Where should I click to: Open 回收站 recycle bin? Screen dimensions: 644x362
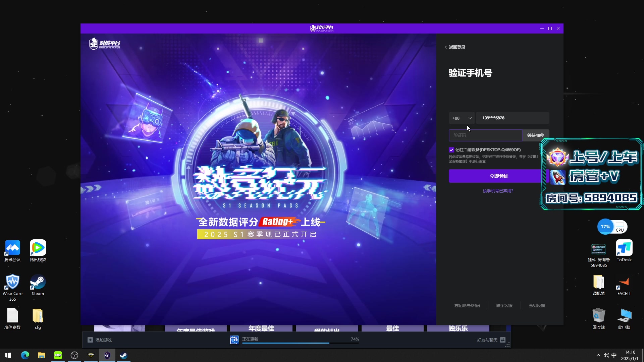(x=599, y=319)
